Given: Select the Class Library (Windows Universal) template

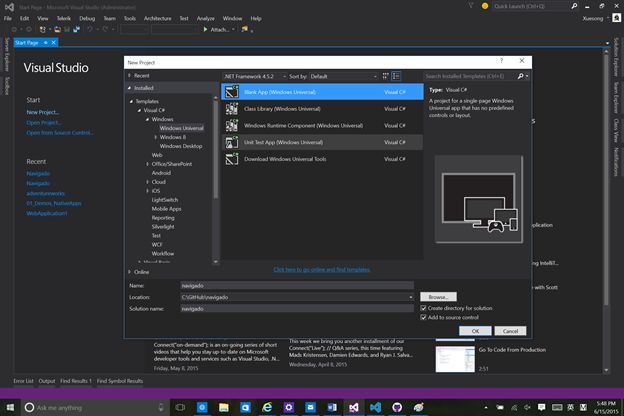Looking at the screenshot, I should (x=322, y=109).
